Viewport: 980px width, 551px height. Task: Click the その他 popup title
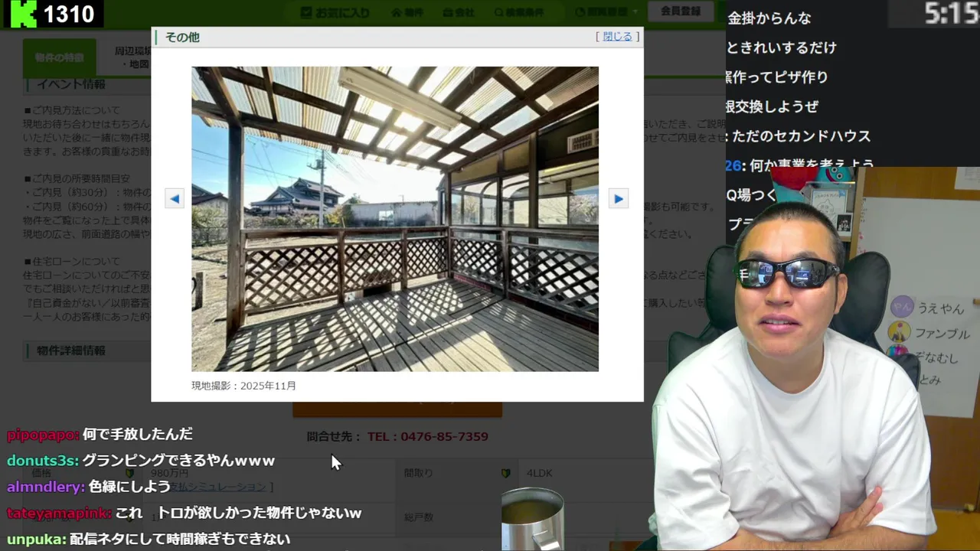[182, 37]
